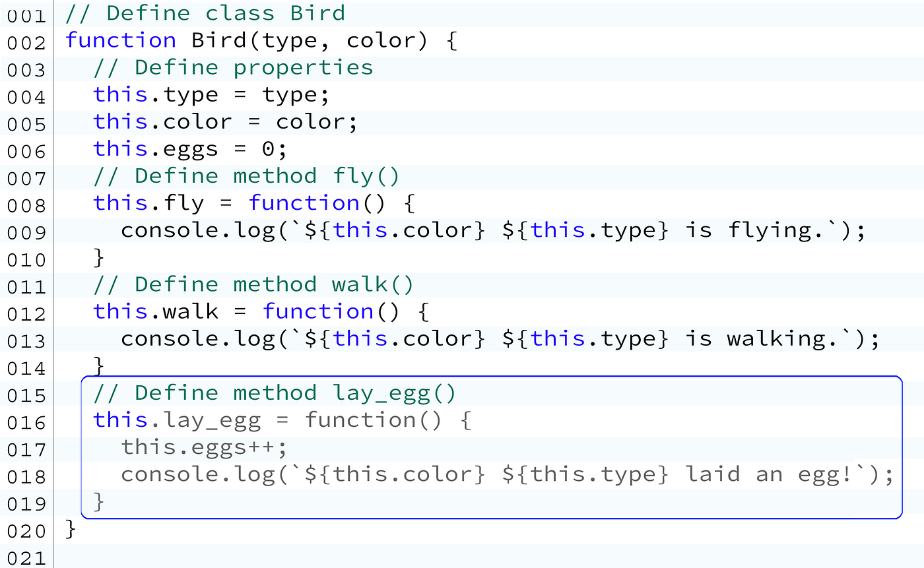Click the console.log 'is flying.' statement

(x=493, y=231)
